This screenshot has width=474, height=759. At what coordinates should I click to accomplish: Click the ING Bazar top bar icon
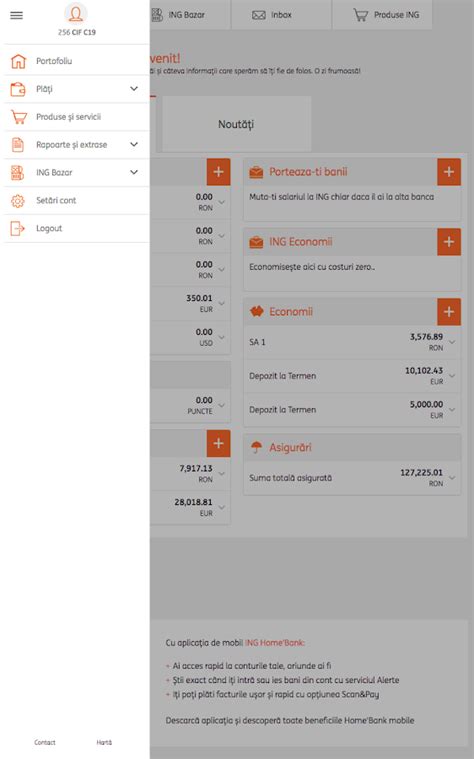point(157,15)
